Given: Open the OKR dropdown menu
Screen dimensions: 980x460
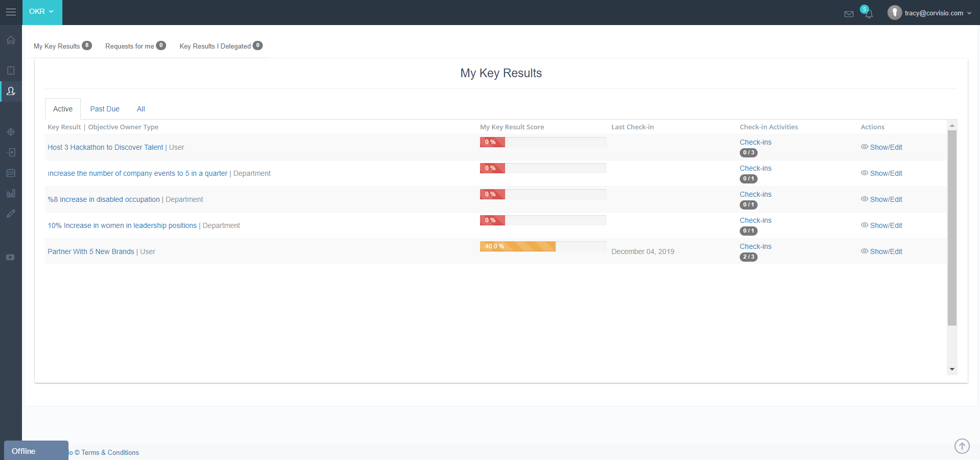Looking at the screenshot, I should (x=42, y=12).
